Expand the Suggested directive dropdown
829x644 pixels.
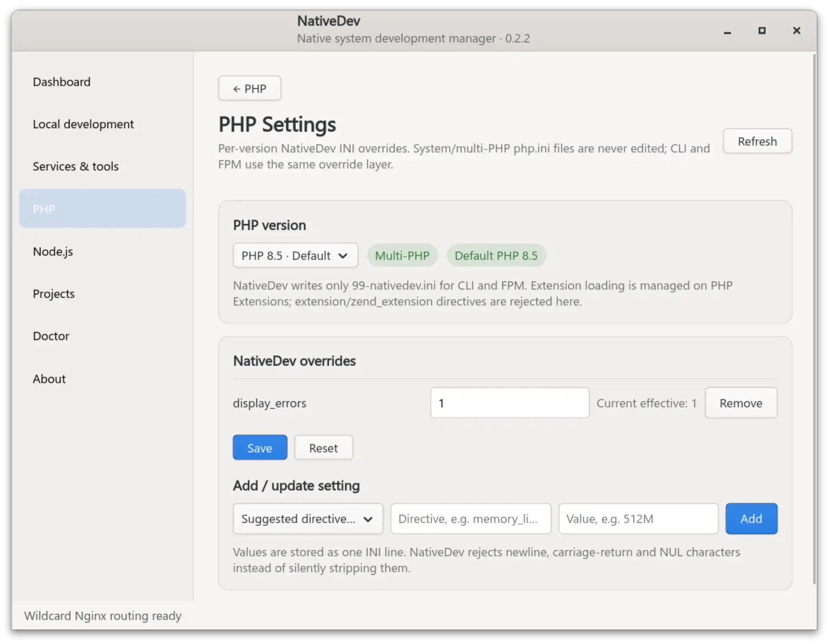click(x=308, y=518)
